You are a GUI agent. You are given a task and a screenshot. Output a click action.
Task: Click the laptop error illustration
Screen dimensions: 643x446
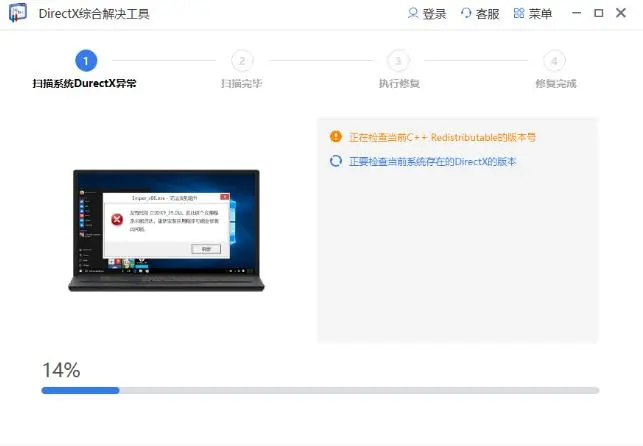pyautogui.click(x=166, y=230)
